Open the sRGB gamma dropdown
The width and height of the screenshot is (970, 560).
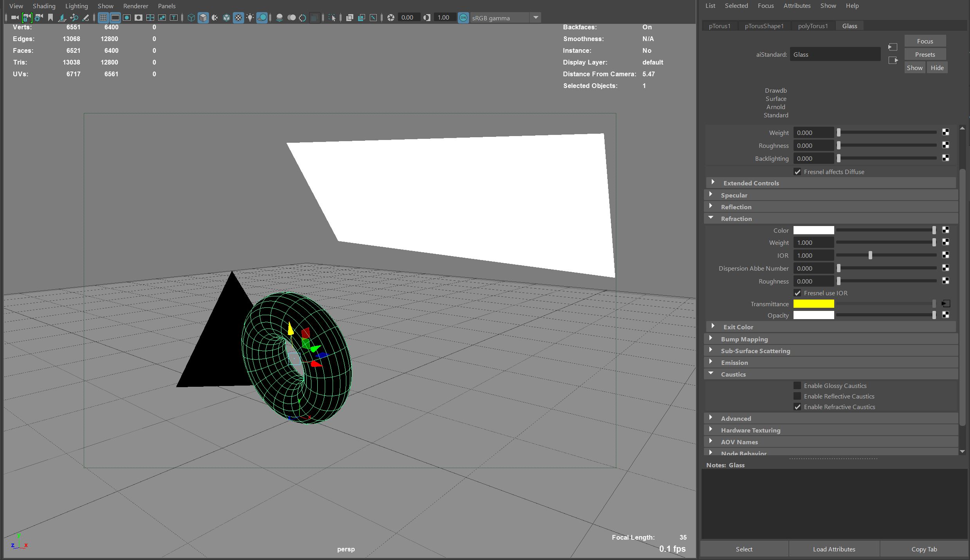pos(536,18)
